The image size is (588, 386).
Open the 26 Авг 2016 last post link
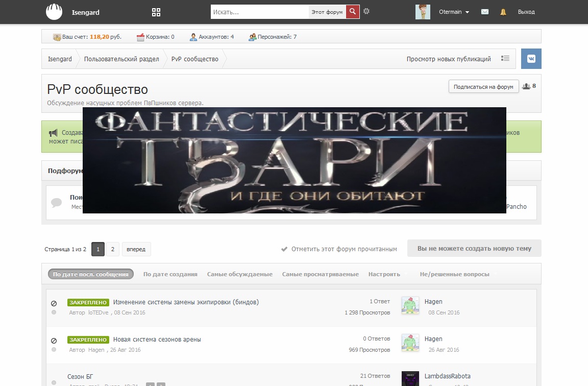(x=444, y=350)
